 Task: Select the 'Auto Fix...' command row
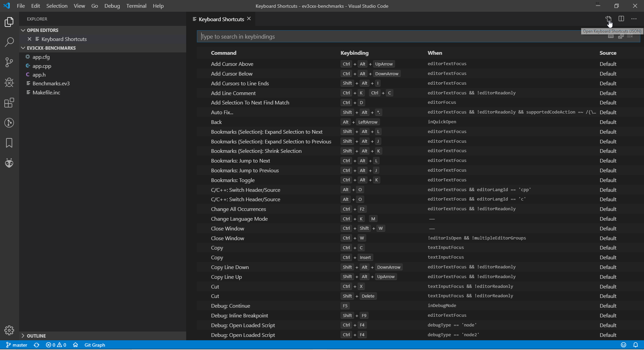419,112
